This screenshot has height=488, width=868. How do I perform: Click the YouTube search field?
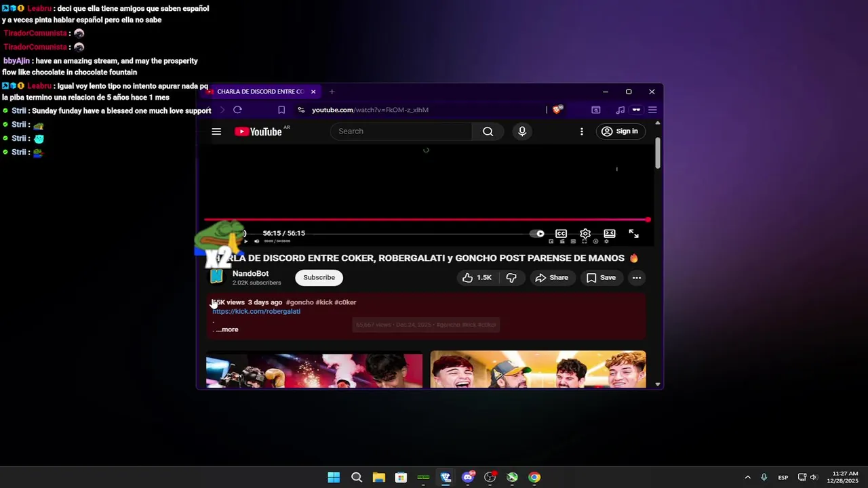click(x=401, y=131)
